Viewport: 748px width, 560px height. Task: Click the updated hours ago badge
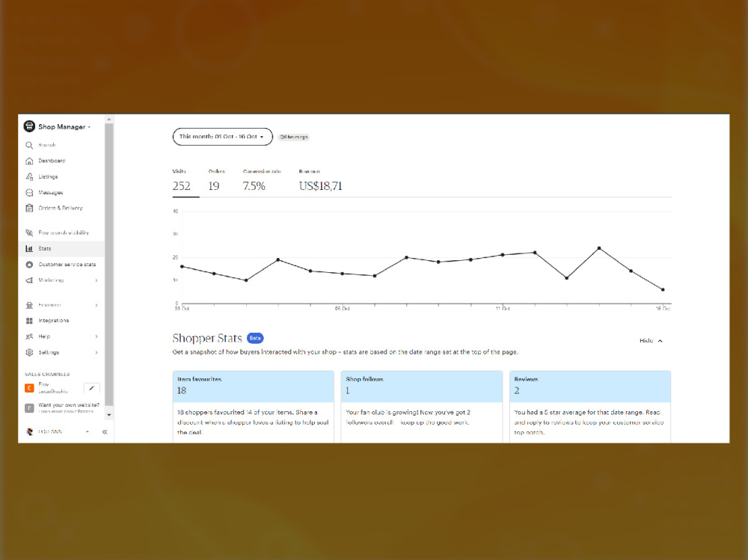(x=293, y=137)
